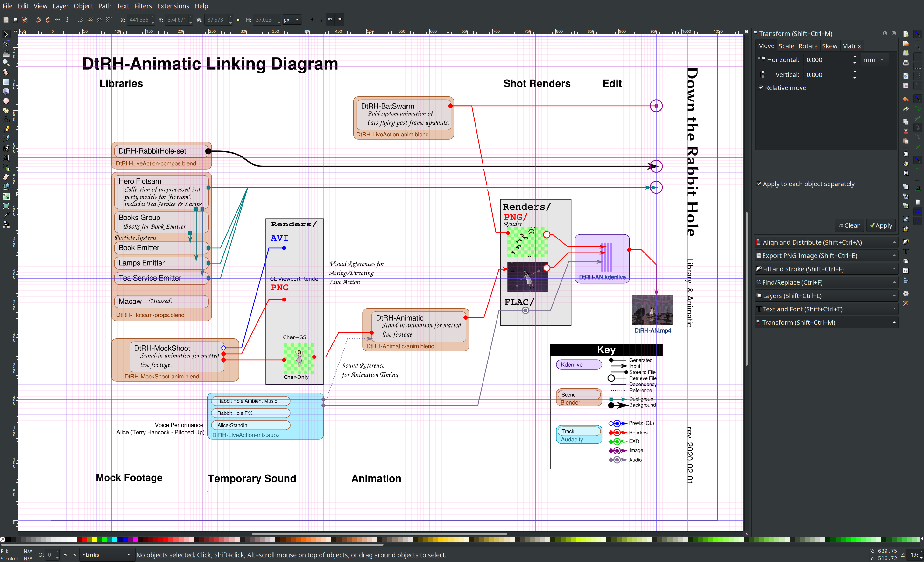This screenshot has width=924, height=562.
Task: Toggle the width/height lock ratio icon
Action: 238,20
